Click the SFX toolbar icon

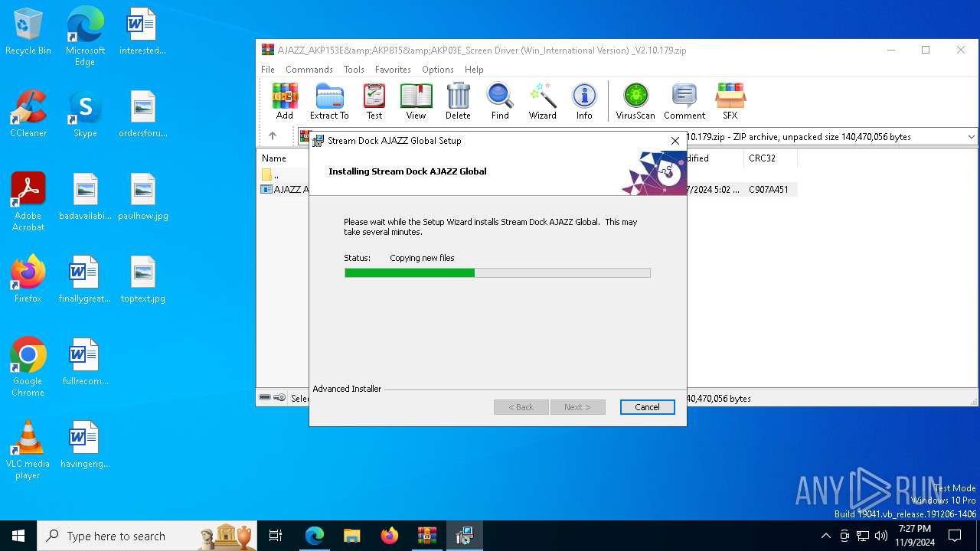pos(730,102)
